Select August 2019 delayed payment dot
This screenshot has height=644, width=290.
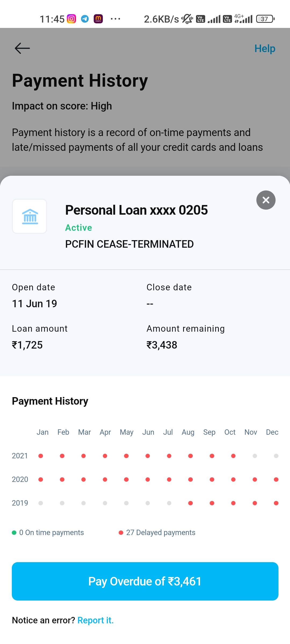click(190, 503)
